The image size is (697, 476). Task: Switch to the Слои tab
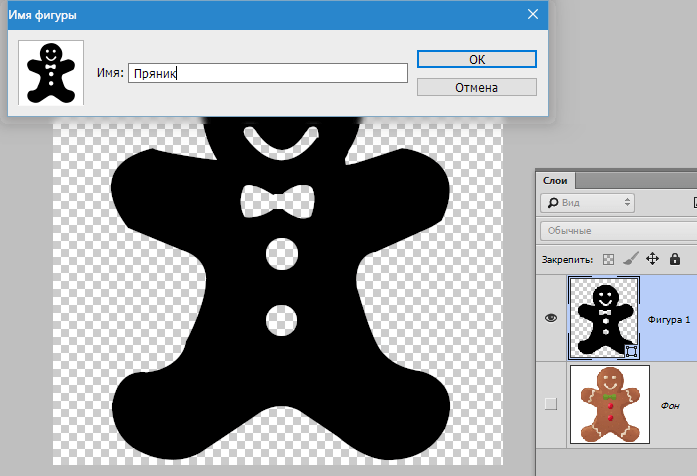tap(555, 180)
